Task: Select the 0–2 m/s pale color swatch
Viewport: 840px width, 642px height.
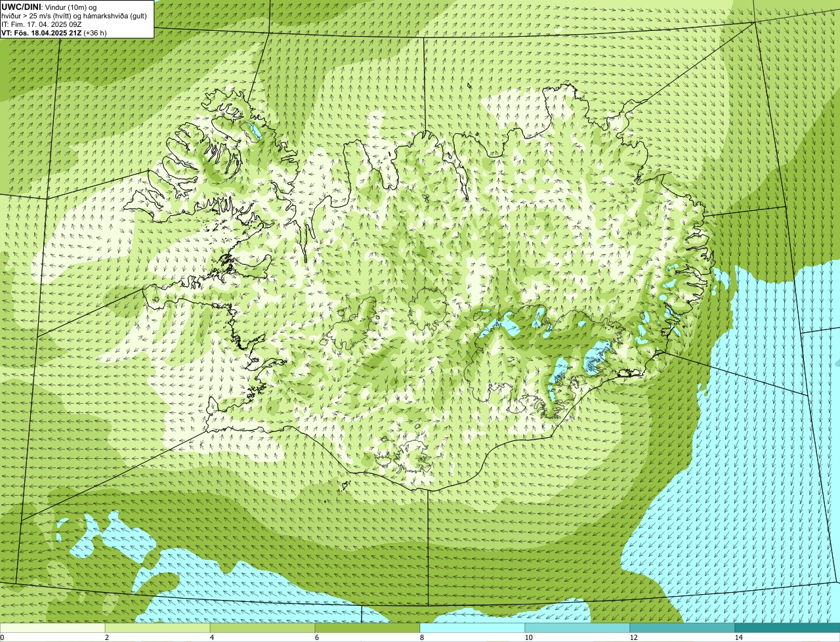Action: click(52, 628)
